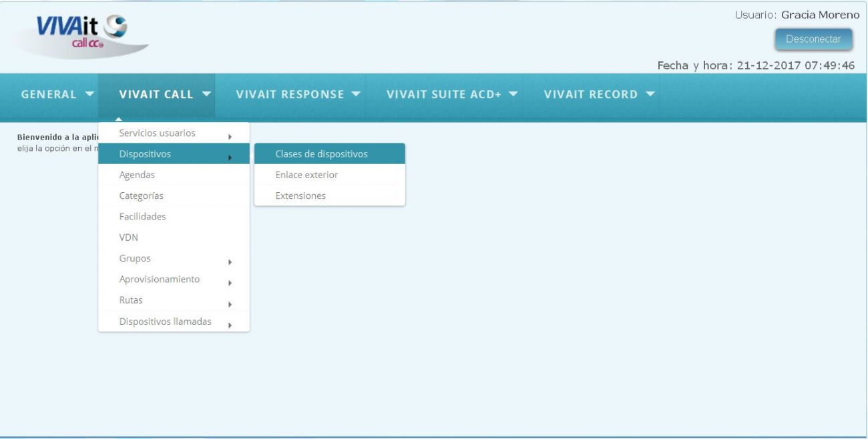This screenshot has height=439, width=868.
Task: Click the Dispositivos menu entry
Action: coord(174,154)
